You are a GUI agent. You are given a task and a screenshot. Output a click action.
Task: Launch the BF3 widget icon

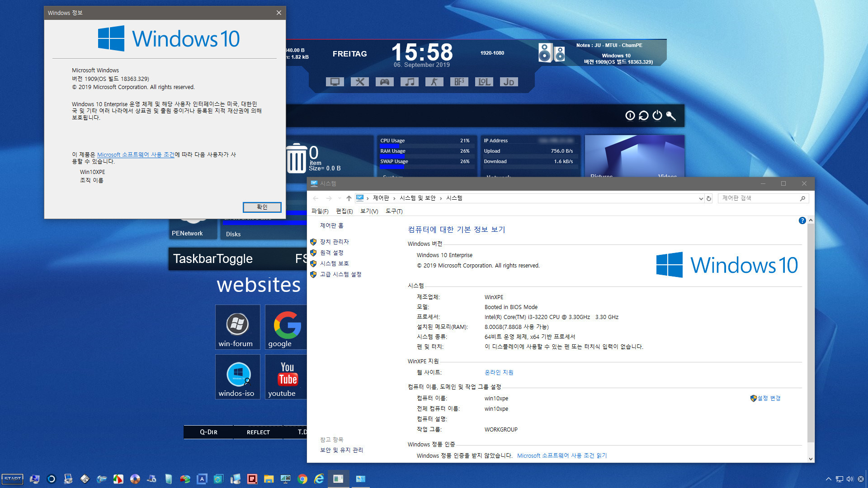(x=459, y=82)
